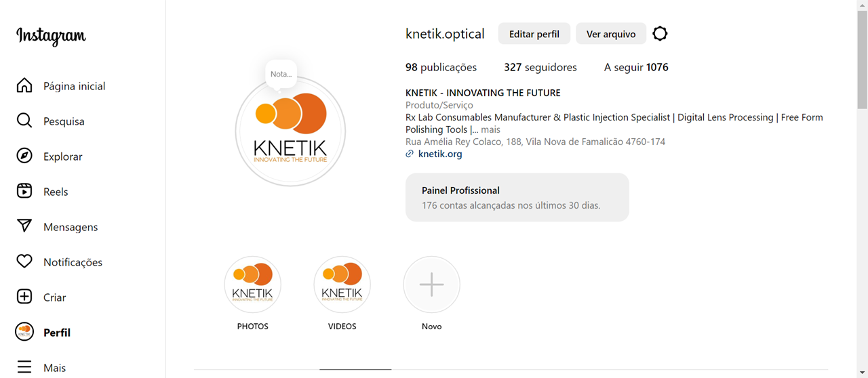Click the Perfil sidebar item

click(57, 333)
